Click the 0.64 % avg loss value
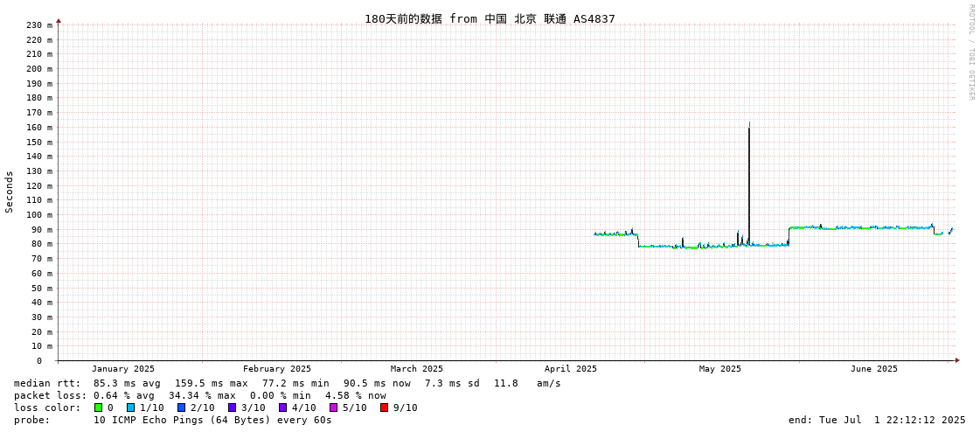 click(127, 395)
